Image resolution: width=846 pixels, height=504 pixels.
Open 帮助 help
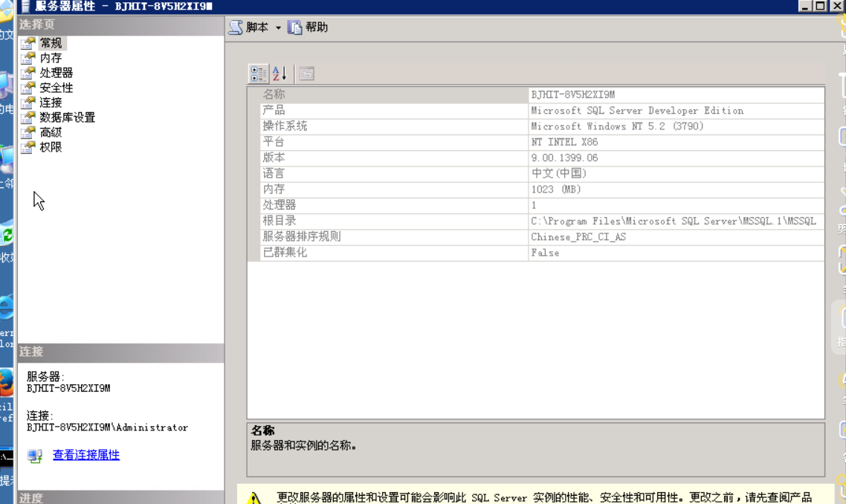click(308, 28)
